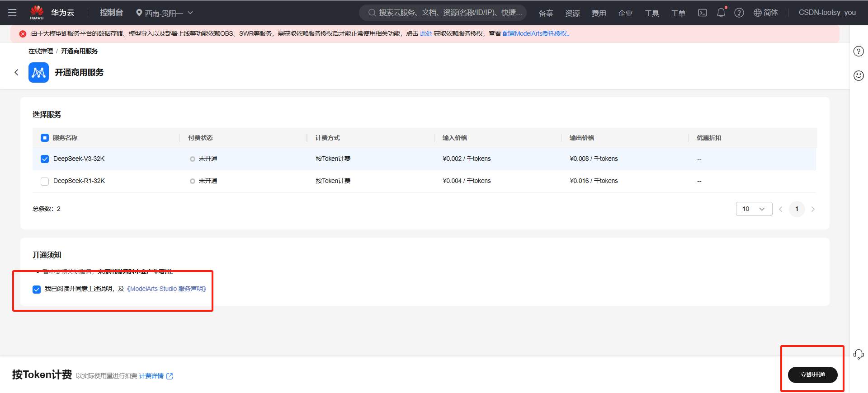Viewport: 868px width, 393px height.
Task: Go back using the left arrow
Action: (17, 72)
